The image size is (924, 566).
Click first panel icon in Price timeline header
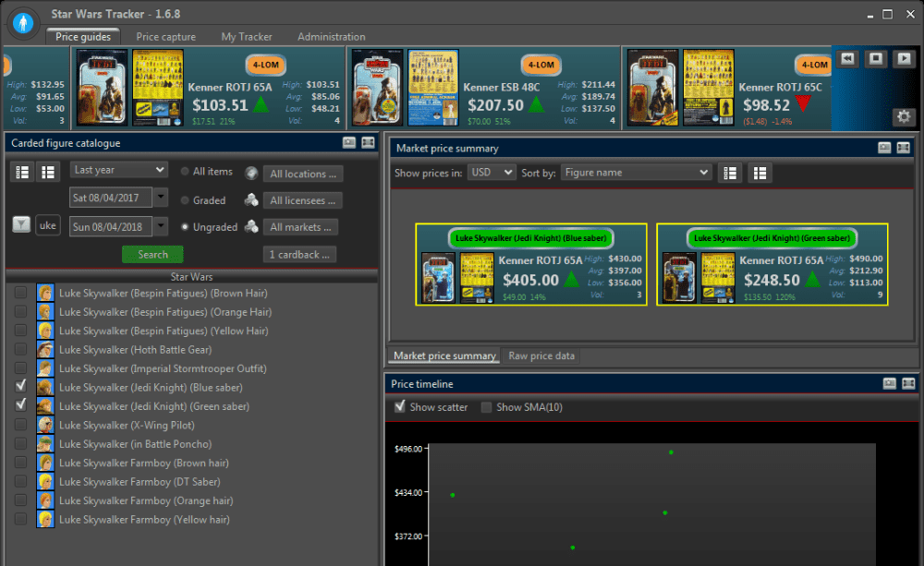pyautogui.click(x=890, y=383)
